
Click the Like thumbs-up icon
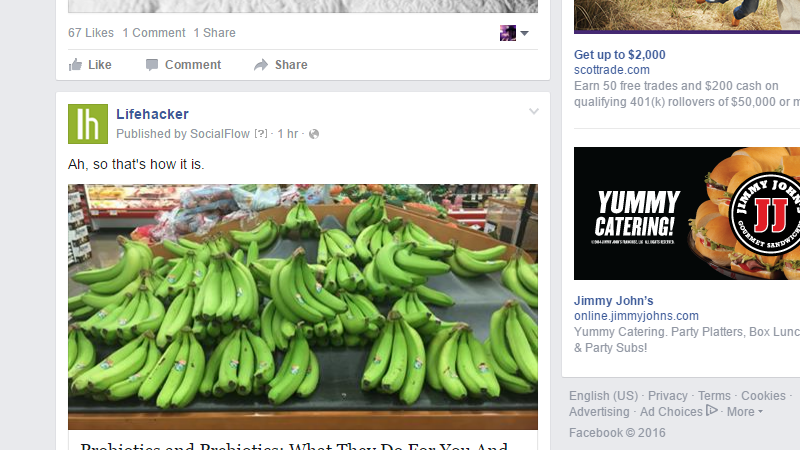coord(75,65)
